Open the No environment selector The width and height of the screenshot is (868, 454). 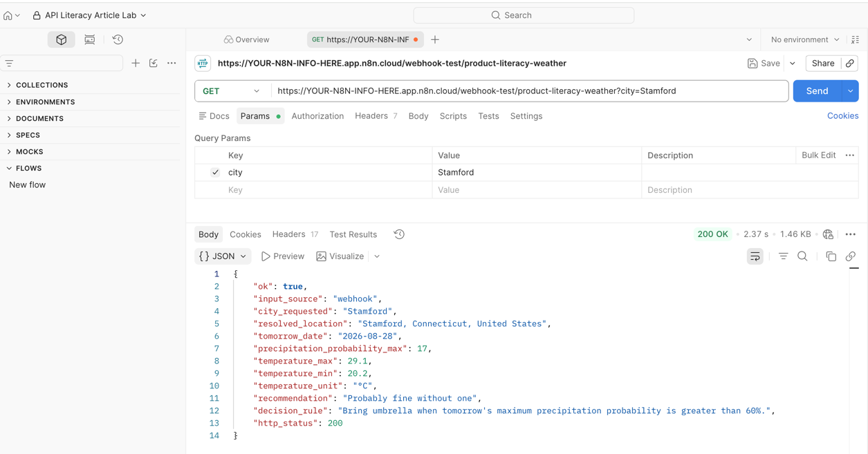[x=805, y=40]
